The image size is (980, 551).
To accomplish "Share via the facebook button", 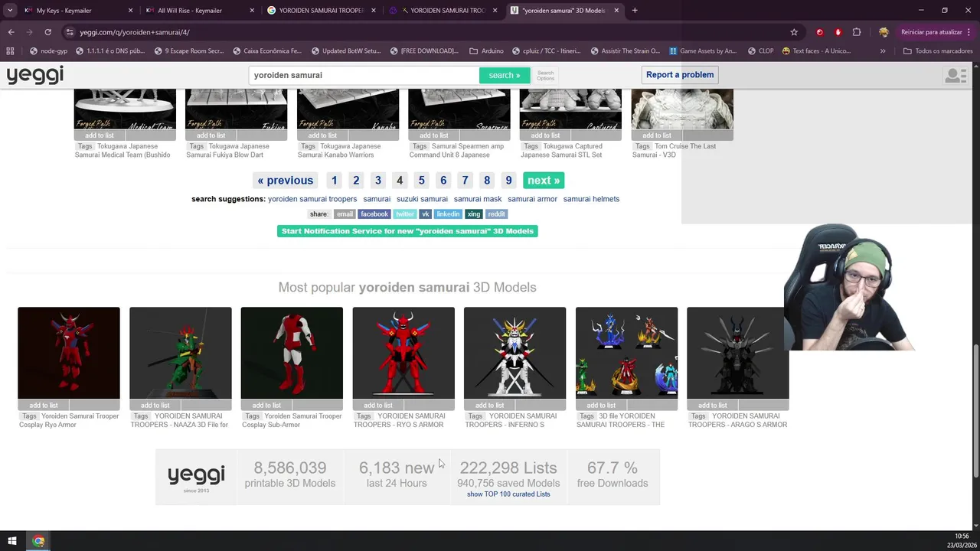I will click(374, 214).
